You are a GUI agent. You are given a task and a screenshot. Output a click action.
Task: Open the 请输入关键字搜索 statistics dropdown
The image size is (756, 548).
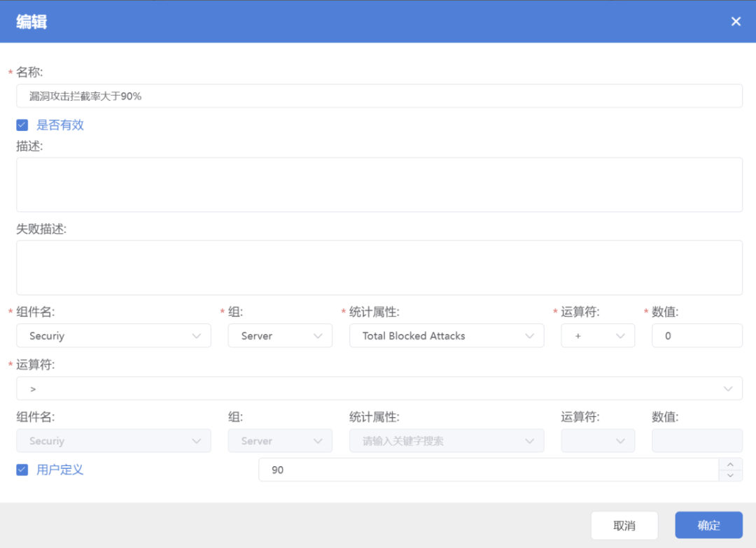(x=447, y=440)
